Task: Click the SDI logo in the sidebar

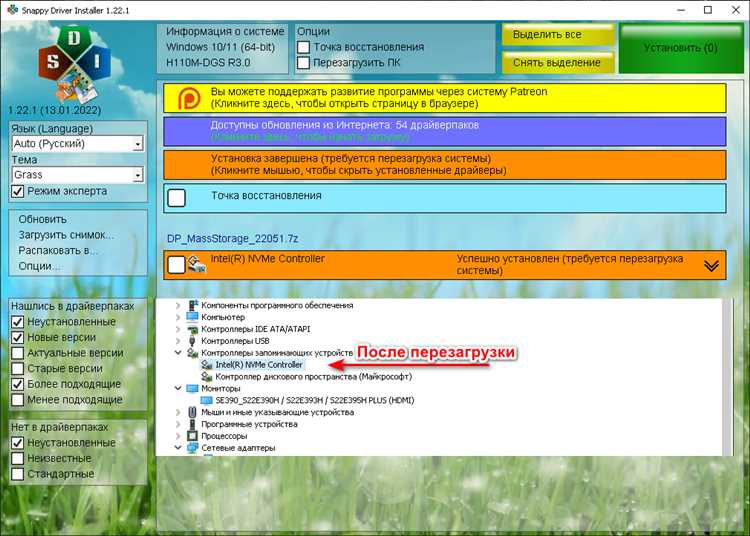Action: [74, 63]
